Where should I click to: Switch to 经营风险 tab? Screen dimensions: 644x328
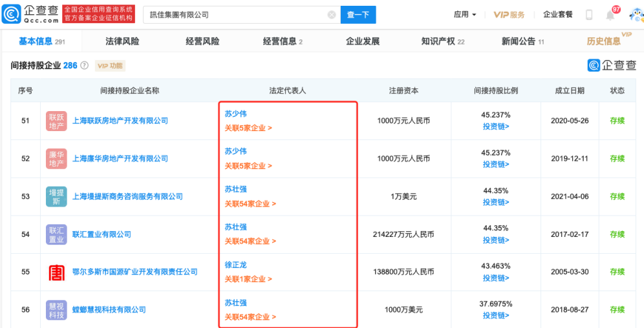[x=202, y=41]
